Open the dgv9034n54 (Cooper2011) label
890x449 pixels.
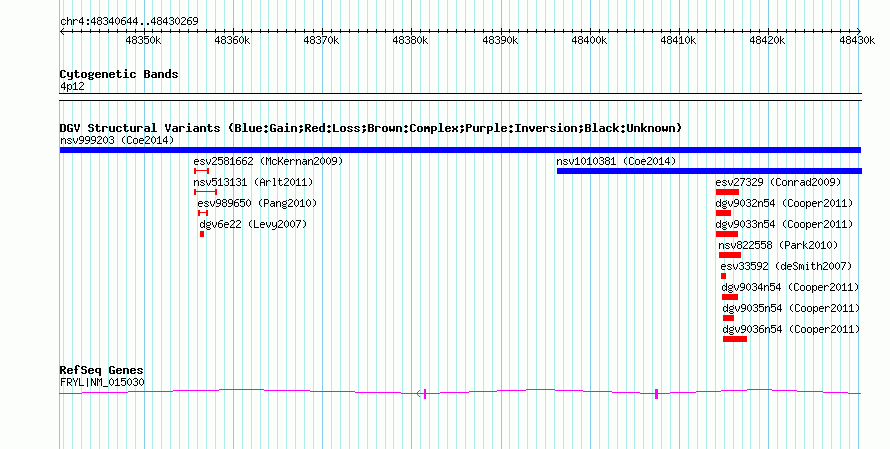tap(791, 287)
